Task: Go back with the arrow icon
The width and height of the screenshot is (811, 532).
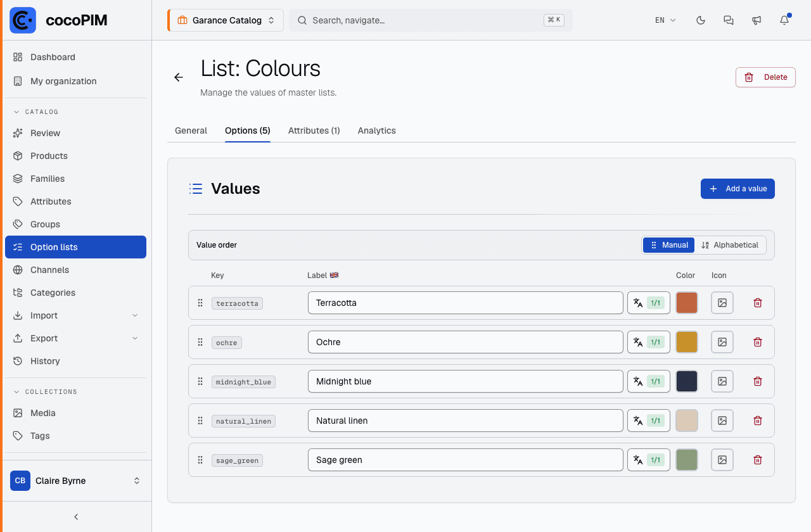Action: pos(179,77)
